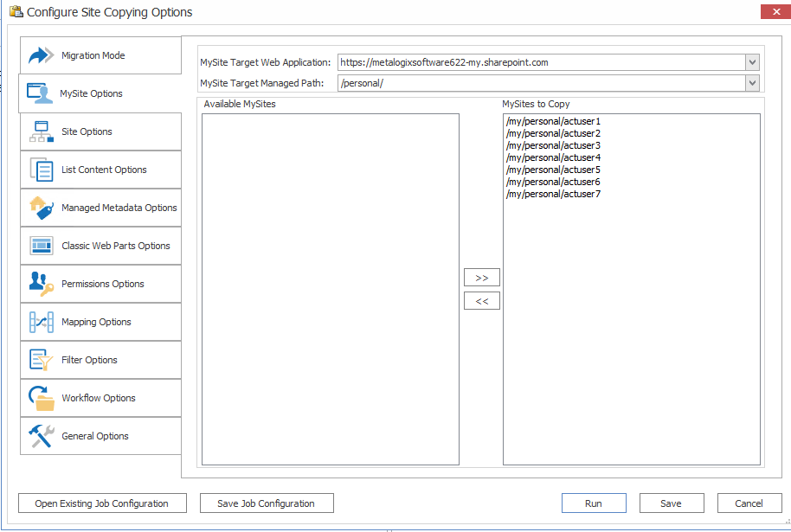Click the Managed Metadata Options icon
Screen dimensions: 791x532
38,207
